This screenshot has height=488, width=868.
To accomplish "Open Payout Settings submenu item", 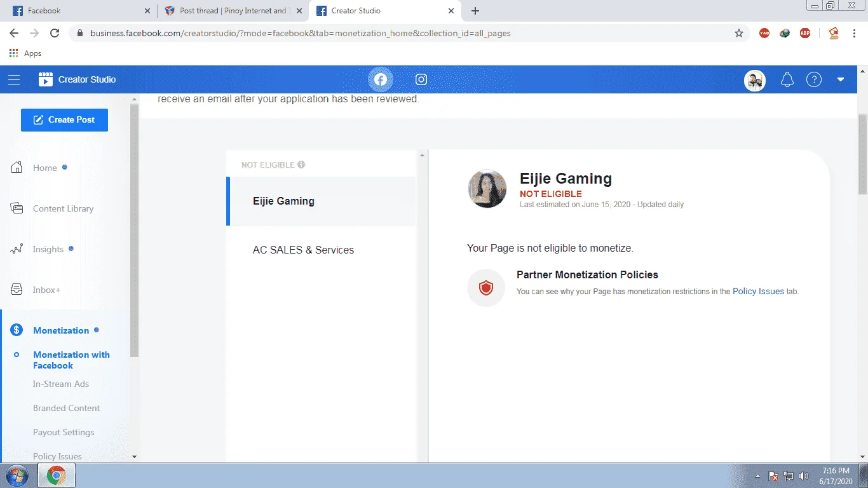I will click(x=64, y=432).
